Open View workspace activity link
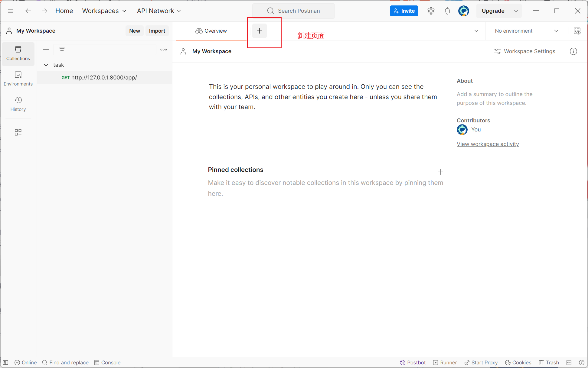 [x=488, y=144]
